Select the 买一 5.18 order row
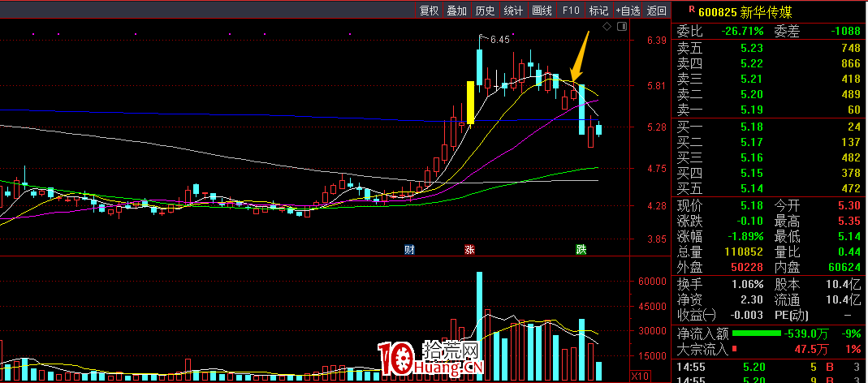The image size is (868, 383). [x=769, y=127]
